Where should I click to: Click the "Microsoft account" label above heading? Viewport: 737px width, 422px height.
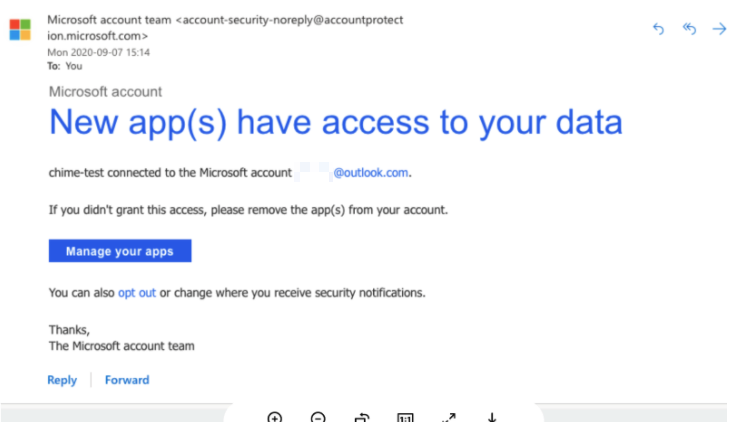pyautogui.click(x=105, y=92)
